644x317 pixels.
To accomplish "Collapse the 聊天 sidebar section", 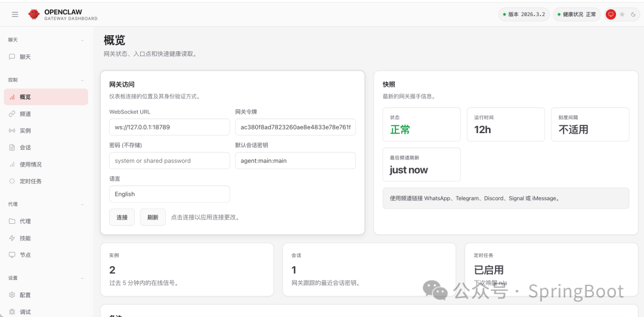I will [x=82, y=40].
